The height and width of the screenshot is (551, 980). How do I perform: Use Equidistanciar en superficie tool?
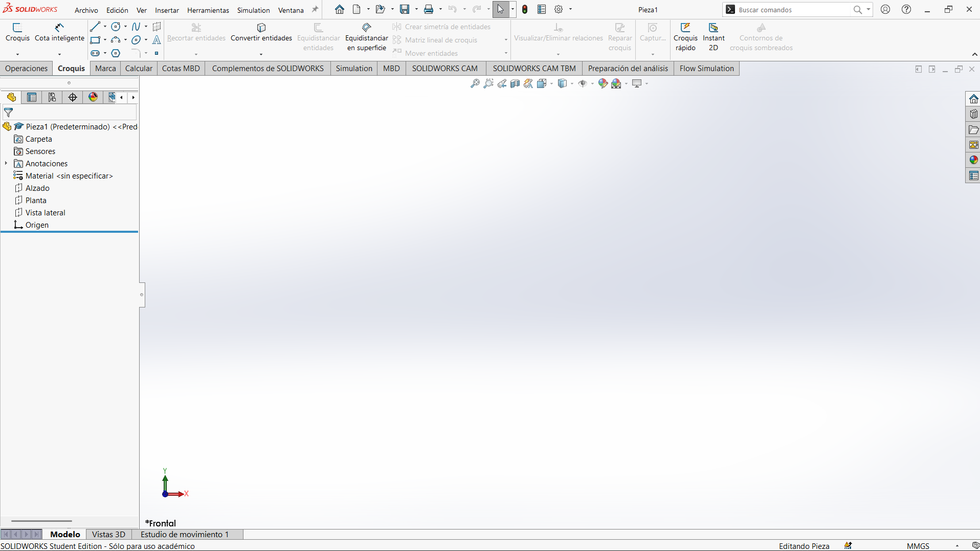click(367, 37)
